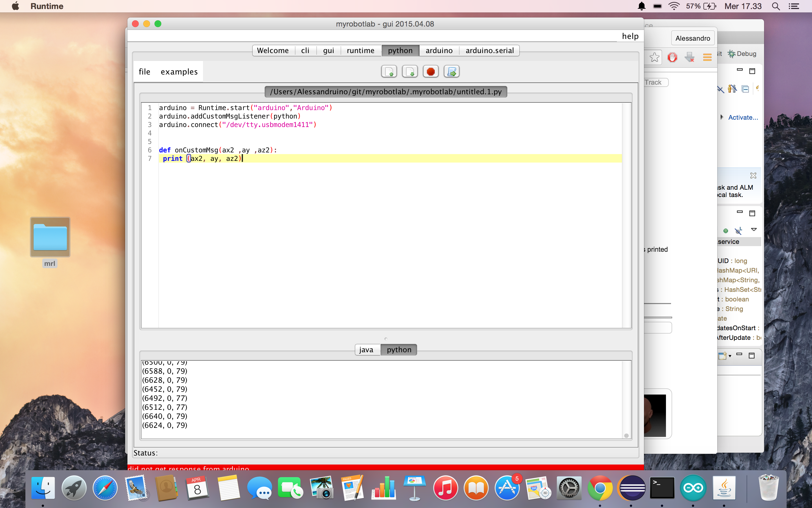Click the page icon with green up arrow
This screenshot has width=812, height=508.
pyautogui.click(x=389, y=72)
